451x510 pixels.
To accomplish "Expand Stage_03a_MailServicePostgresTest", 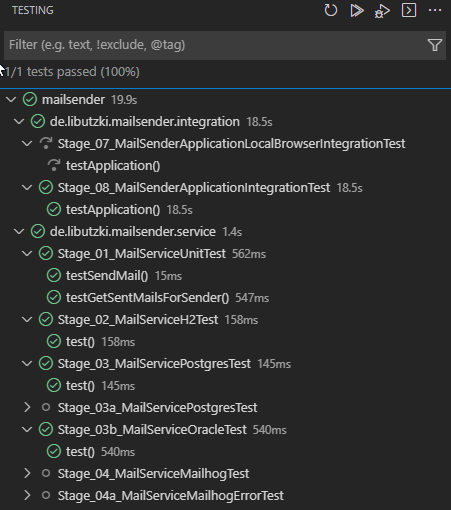I will pyautogui.click(x=27, y=407).
